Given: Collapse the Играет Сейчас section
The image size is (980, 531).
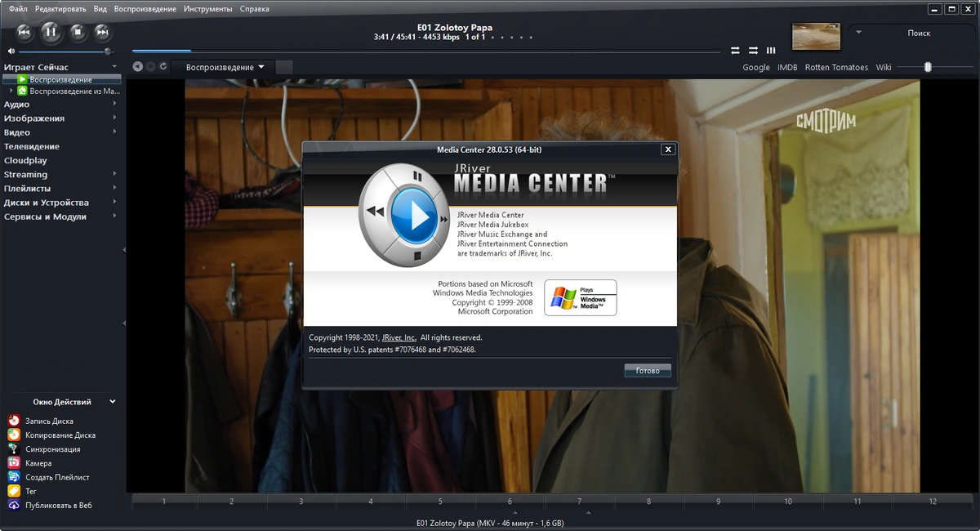Looking at the screenshot, I should coord(114,67).
